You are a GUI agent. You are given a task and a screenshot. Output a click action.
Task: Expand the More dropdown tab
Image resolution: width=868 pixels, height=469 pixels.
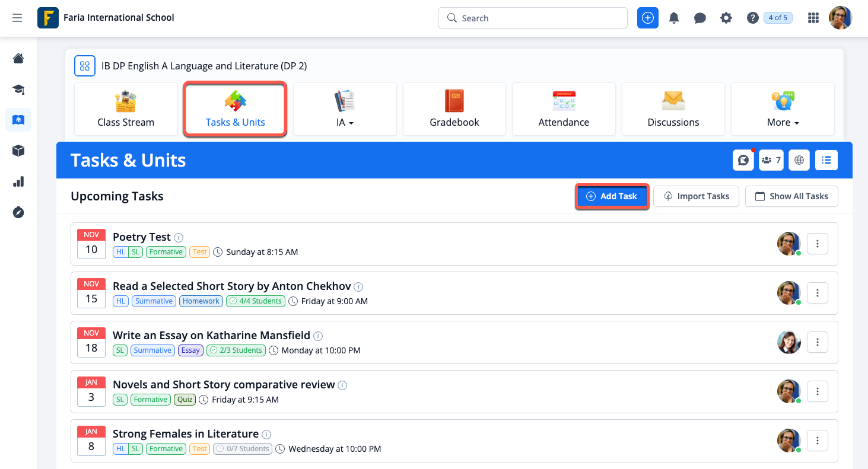tap(783, 109)
